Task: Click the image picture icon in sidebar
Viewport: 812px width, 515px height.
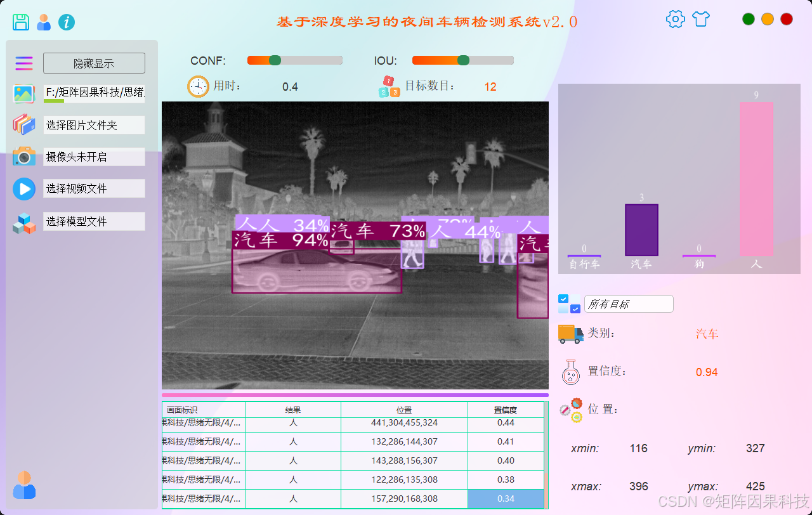Action: pos(24,94)
